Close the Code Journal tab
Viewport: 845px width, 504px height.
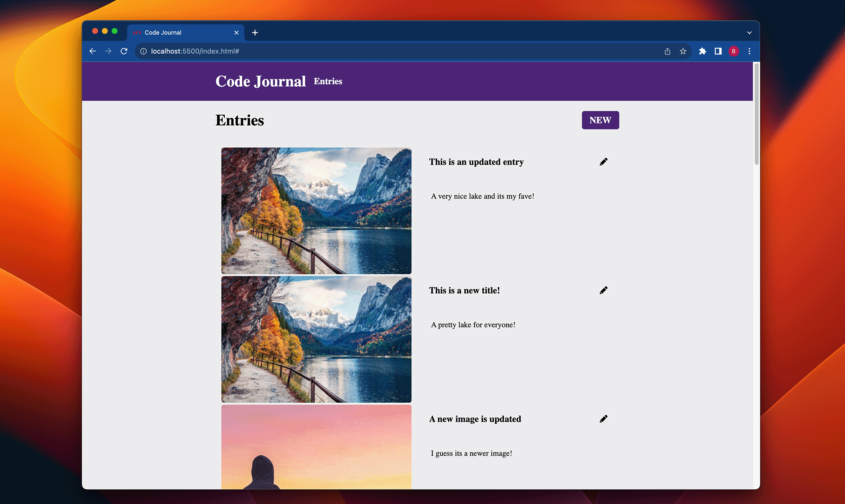click(x=236, y=33)
